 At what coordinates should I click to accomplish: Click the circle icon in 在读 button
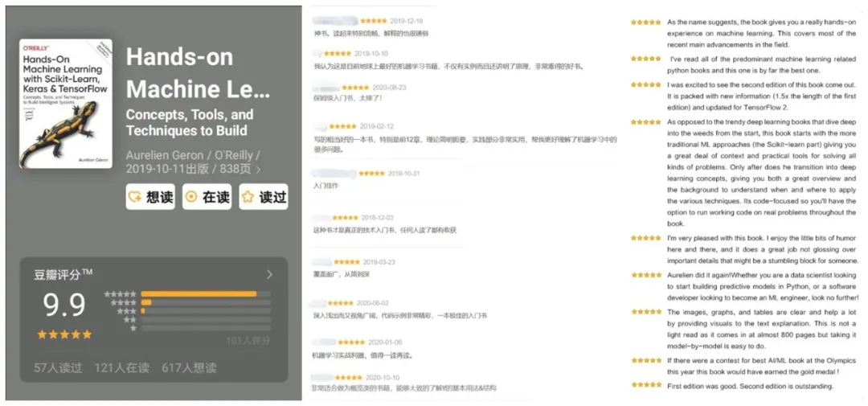click(191, 197)
